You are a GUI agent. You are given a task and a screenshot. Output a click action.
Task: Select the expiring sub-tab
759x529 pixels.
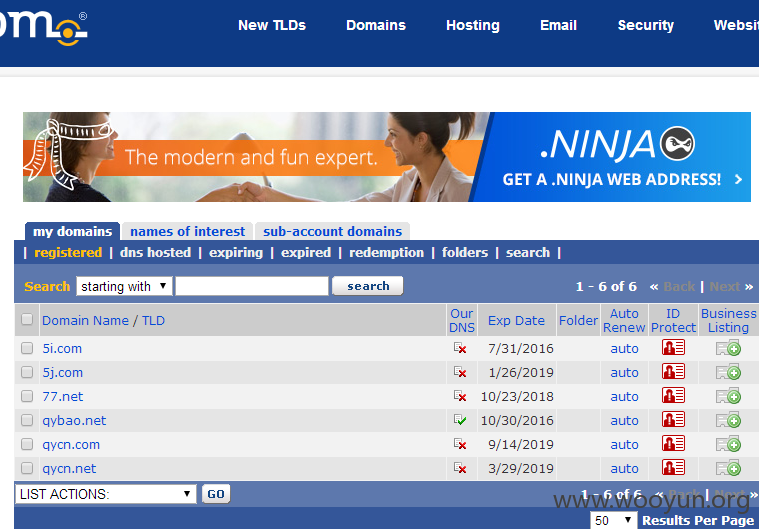pyautogui.click(x=236, y=253)
